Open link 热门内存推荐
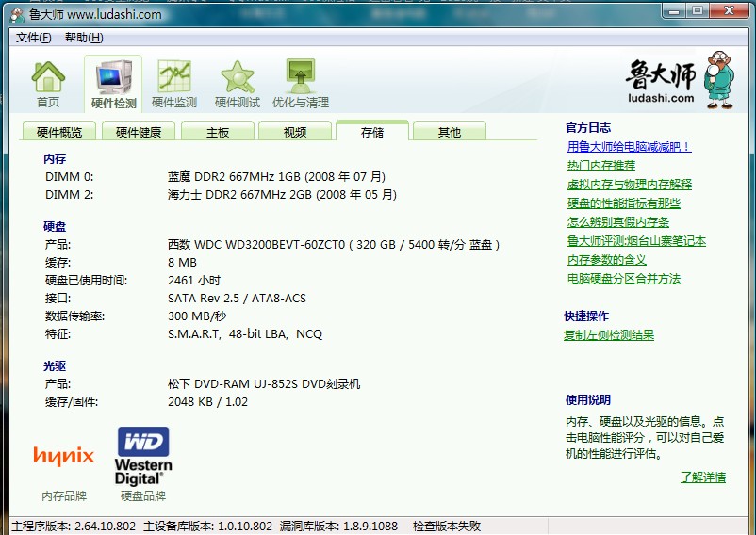Image resolution: width=756 pixels, height=535 pixels. (601, 165)
